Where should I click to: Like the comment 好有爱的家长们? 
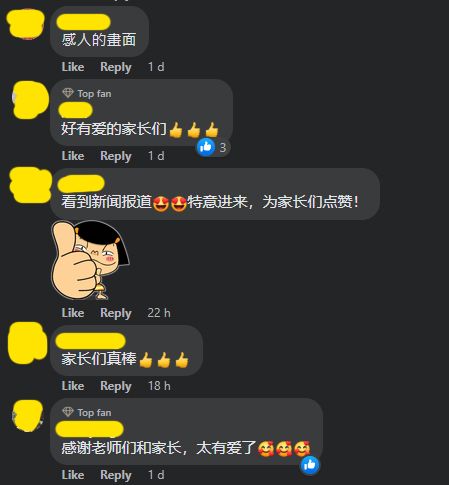[x=73, y=156]
